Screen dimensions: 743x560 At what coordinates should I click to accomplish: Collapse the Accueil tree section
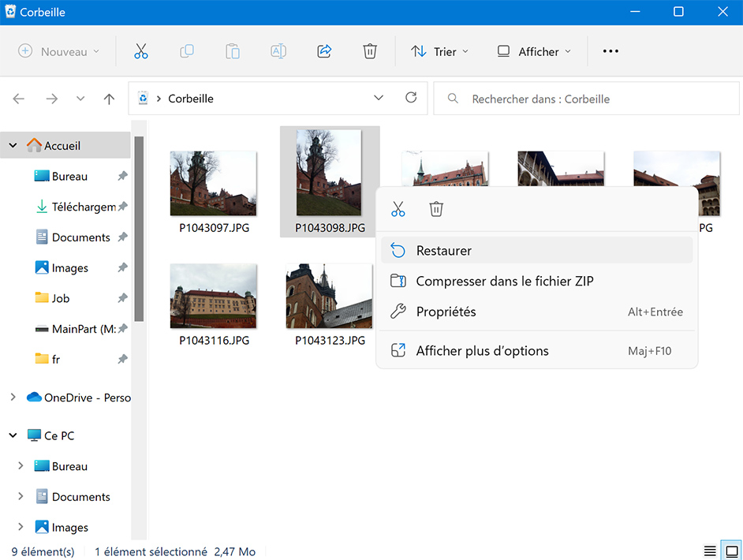coord(13,145)
